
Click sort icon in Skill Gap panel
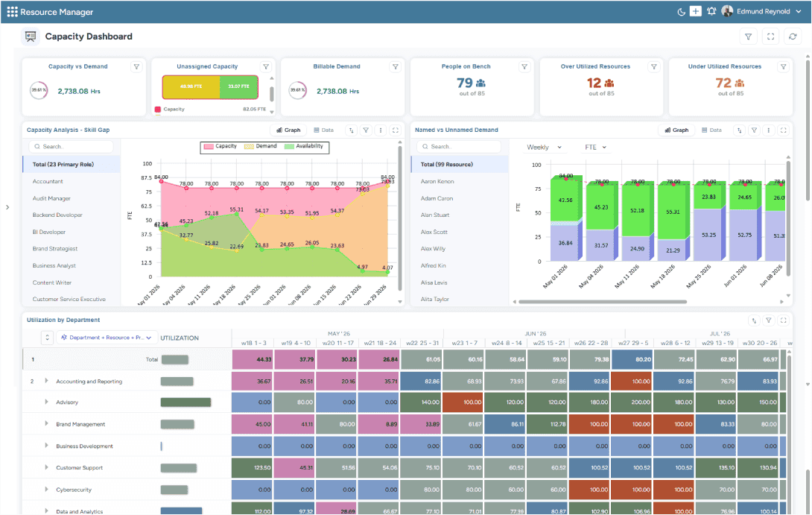tap(352, 130)
